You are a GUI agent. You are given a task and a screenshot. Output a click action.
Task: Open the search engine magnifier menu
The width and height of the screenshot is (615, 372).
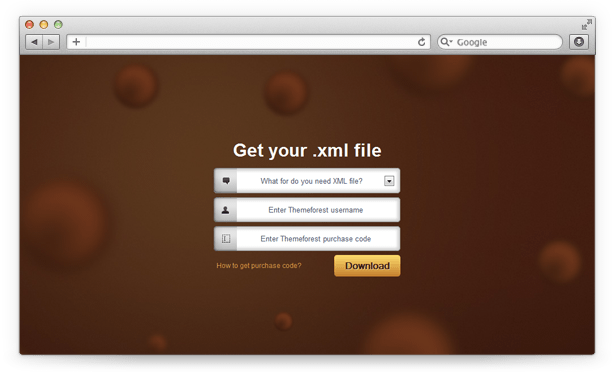pyautogui.click(x=446, y=42)
